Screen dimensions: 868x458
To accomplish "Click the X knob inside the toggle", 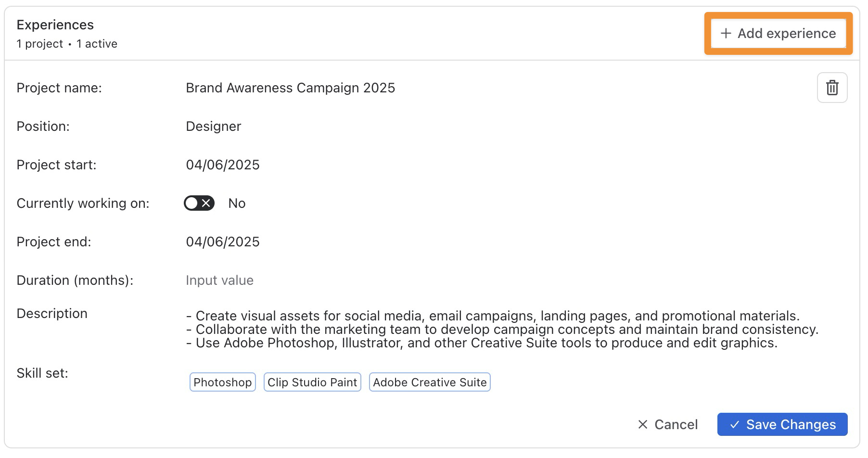I will (x=206, y=203).
